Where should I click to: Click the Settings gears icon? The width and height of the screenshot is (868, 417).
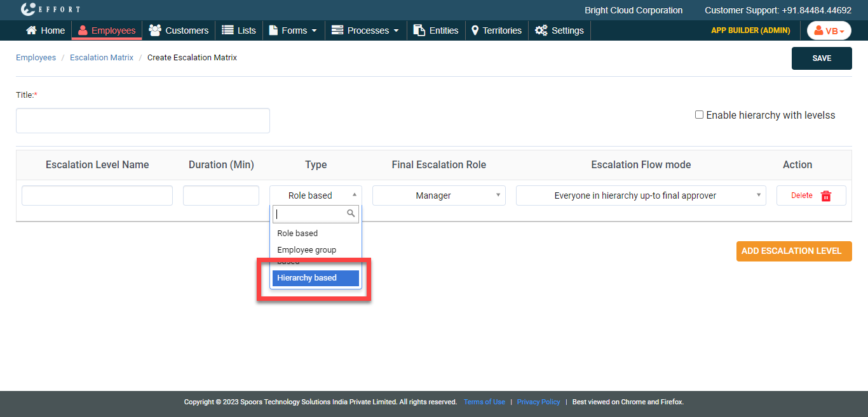[541, 30]
